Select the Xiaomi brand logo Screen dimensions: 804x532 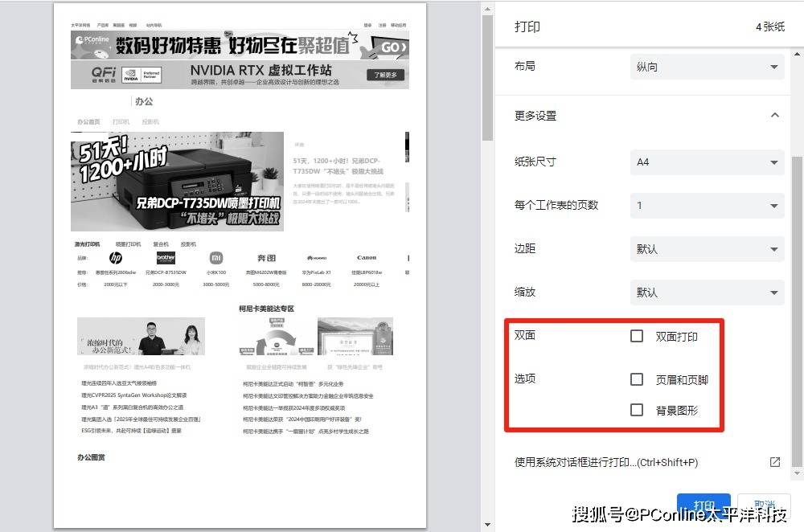[215, 258]
